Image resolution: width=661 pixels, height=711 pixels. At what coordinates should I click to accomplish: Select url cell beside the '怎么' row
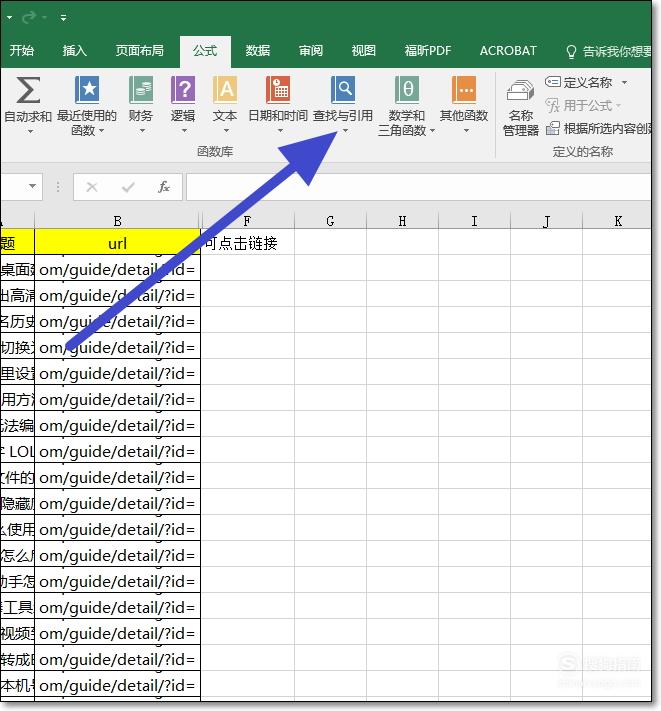pyautogui.click(x=117, y=555)
